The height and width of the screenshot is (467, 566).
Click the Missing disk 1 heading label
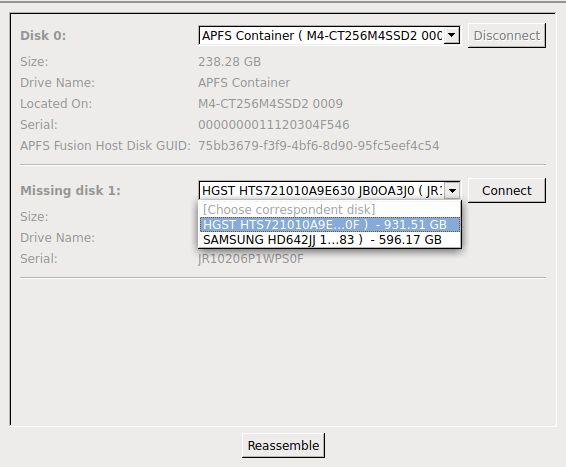click(x=70, y=190)
